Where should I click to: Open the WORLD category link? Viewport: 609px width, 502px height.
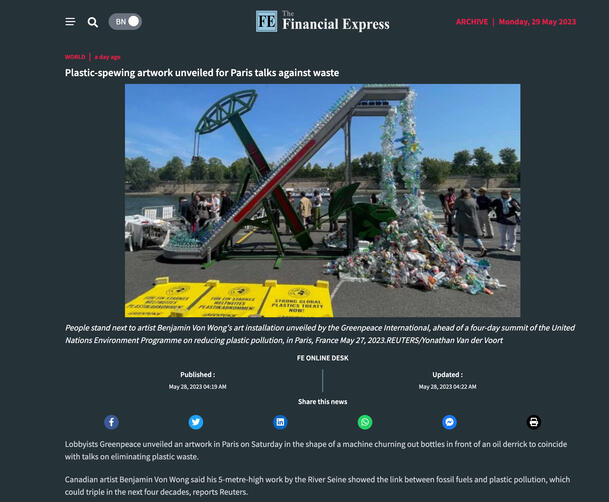click(x=75, y=57)
